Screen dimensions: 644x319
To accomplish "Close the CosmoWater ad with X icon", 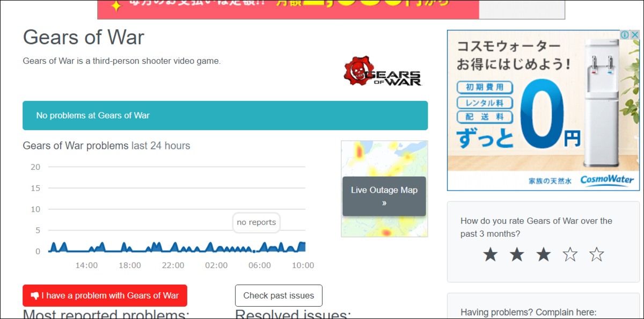I will (x=635, y=35).
